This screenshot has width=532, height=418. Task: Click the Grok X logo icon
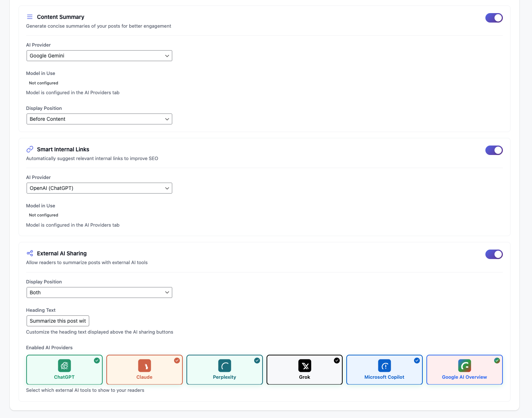(x=304, y=366)
